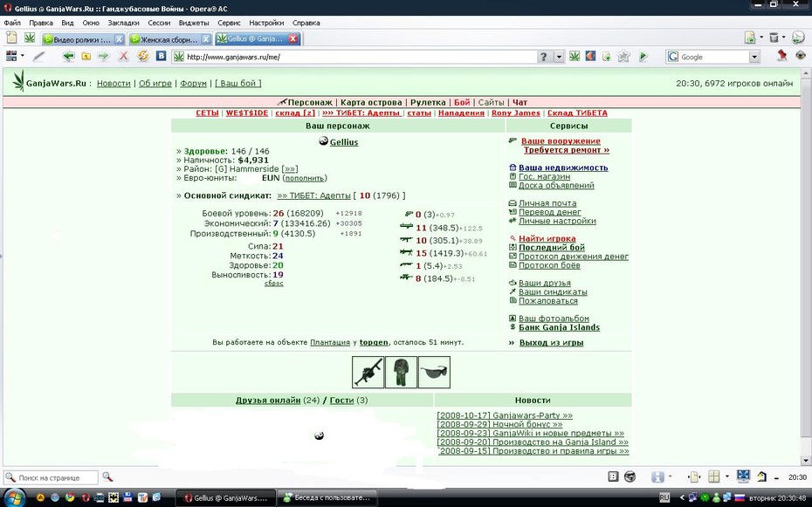Expand the new page icon dropdown at top right
Viewport: 812px width, 507px height.
coord(761,38)
